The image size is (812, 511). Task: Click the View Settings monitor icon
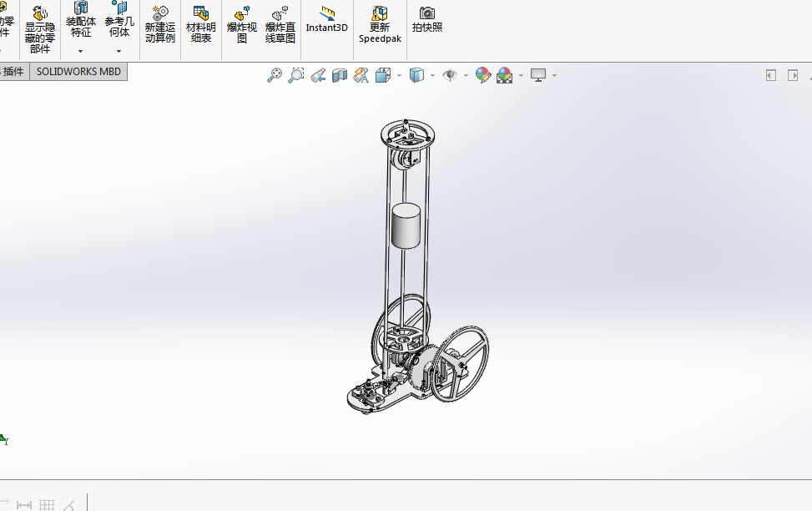click(538, 75)
